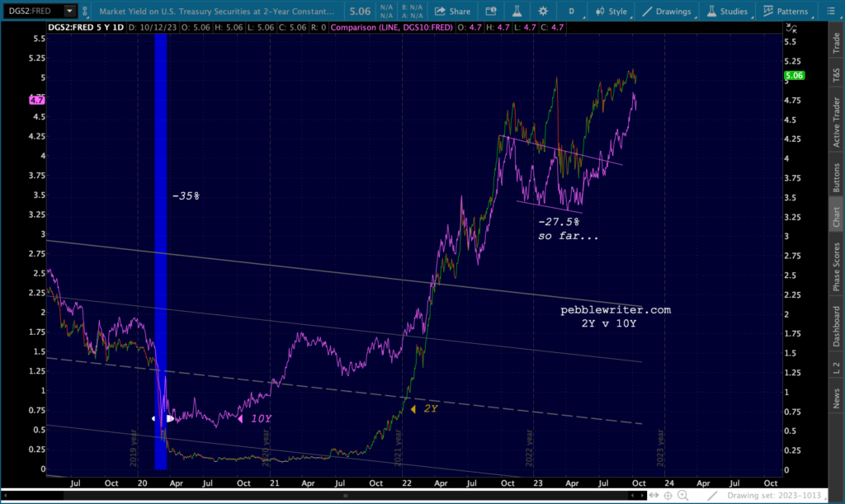Click the symbol link clipboard icon

pos(85,12)
